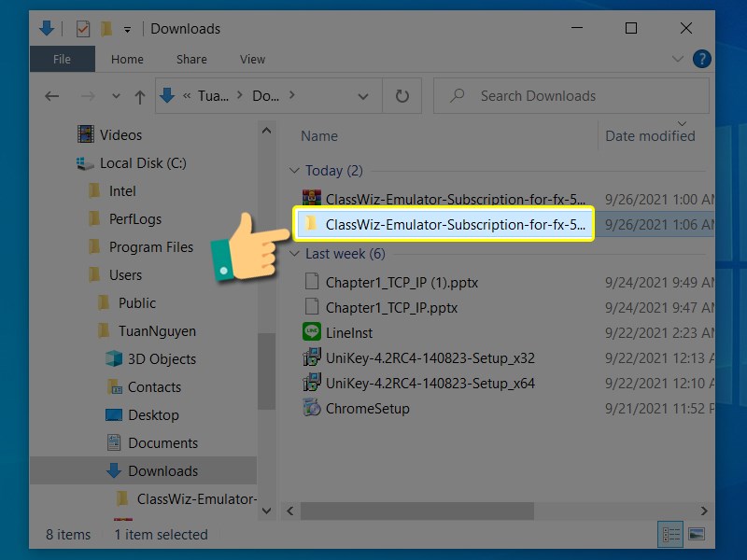Screen dimensions: 747x560
Task: Sort by Date modified column header
Action: click(650, 136)
